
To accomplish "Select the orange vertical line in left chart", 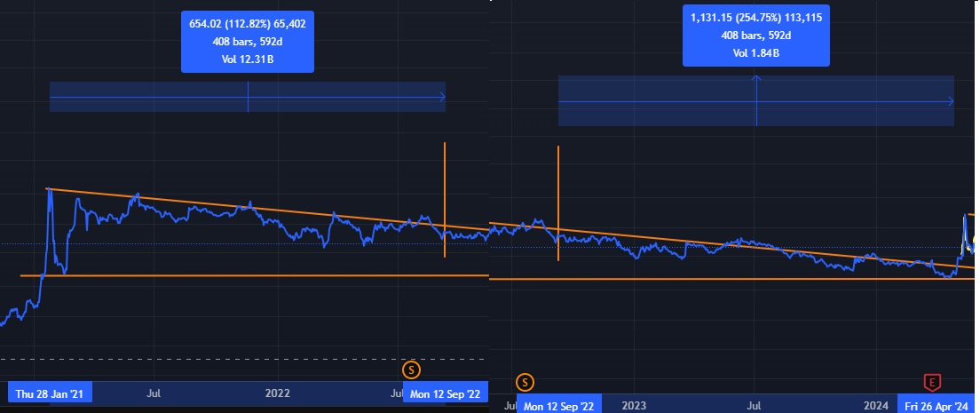I will click(445, 200).
